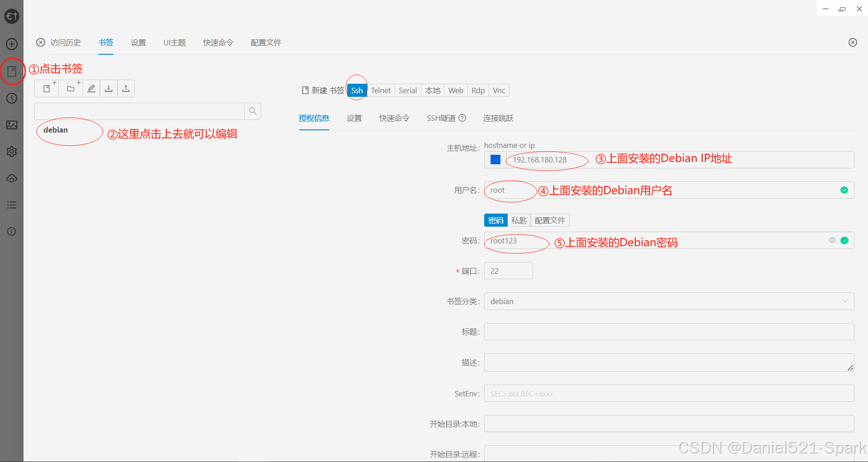Click the electerm logo icon
868x462 pixels.
(12, 16)
